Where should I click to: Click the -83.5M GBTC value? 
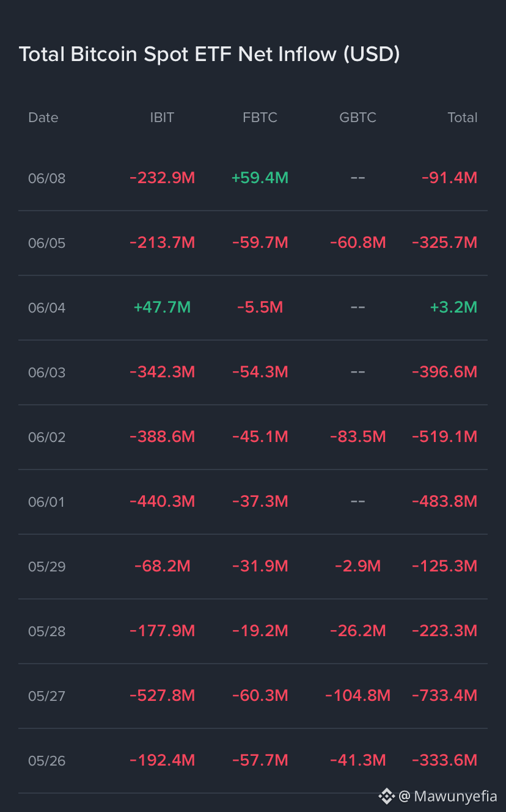358,437
